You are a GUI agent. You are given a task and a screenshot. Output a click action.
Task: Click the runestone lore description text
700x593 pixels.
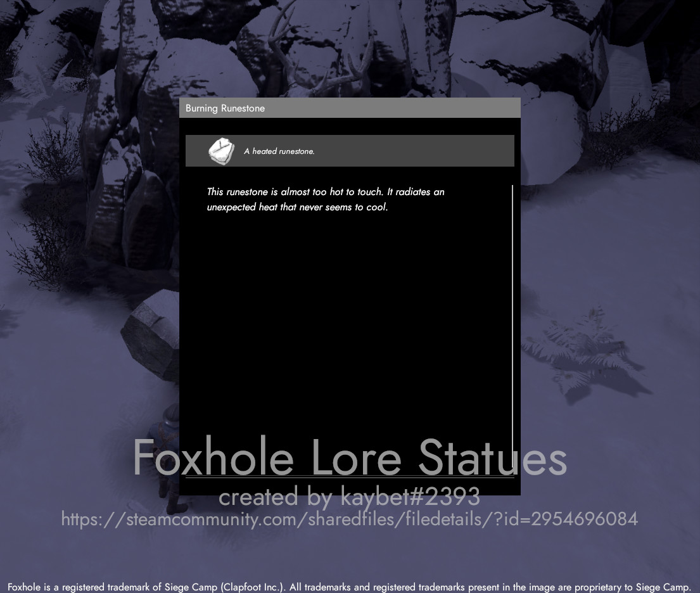[326, 199]
